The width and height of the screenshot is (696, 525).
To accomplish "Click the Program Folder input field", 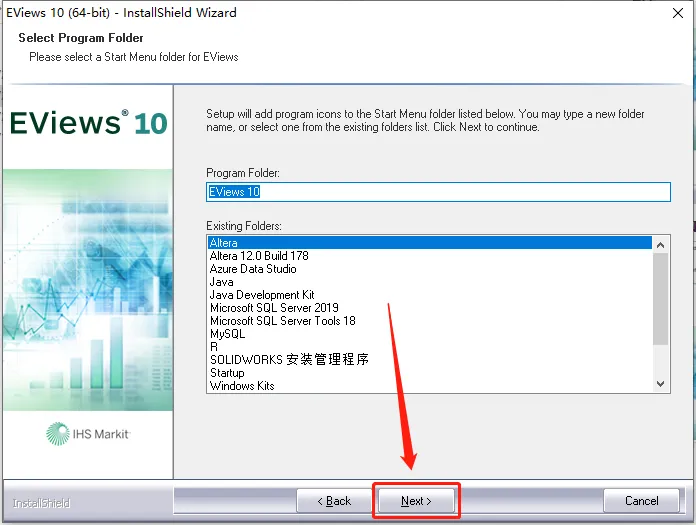I will pos(438,192).
